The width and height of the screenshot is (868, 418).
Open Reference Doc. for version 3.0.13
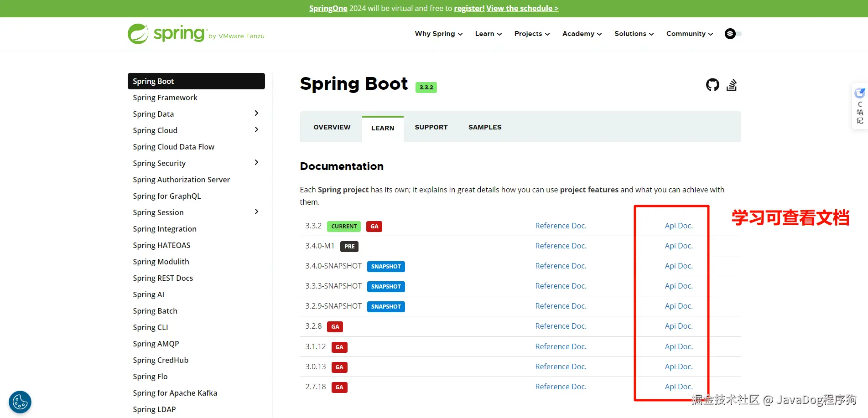click(561, 366)
